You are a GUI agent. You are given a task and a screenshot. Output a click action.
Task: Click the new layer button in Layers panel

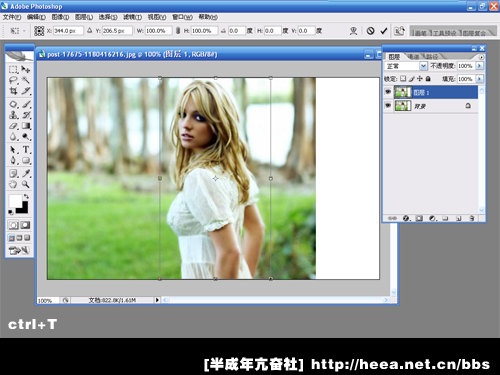(459, 218)
